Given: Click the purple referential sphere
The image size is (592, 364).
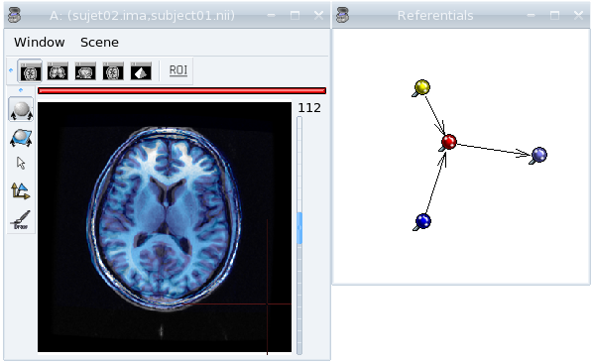Looking at the screenshot, I should 539,155.
